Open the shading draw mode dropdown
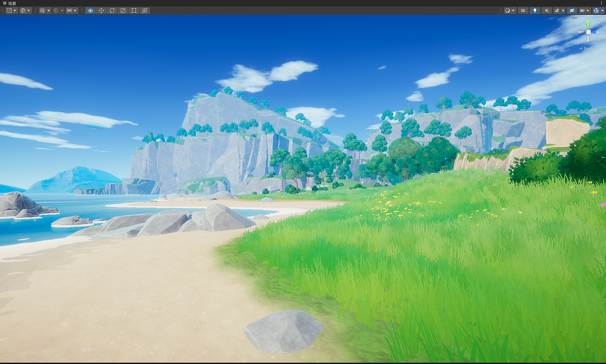Image resolution: width=606 pixels, height=364 pixels. (510, 10)
